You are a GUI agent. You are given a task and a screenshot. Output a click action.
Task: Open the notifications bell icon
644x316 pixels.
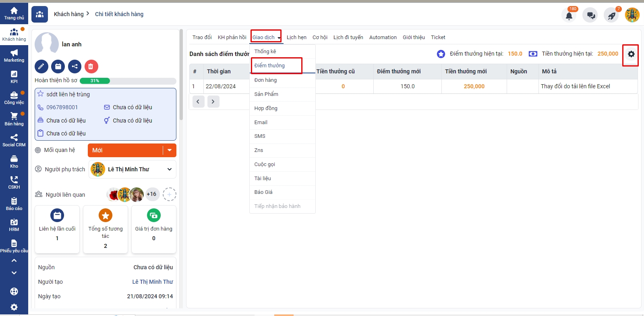[x=569, y=16]
